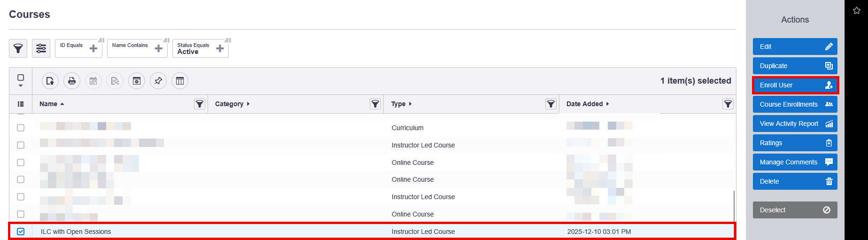Open the Name column filter funnel

point(200,104)
